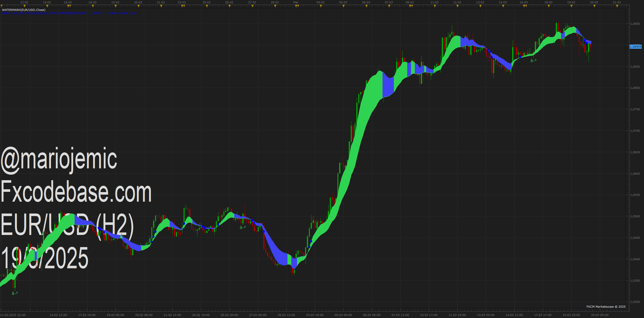Click the yellow day marker under 21.02
The image size is (644, 318).
pyautogui.click(x=161, y=6)
